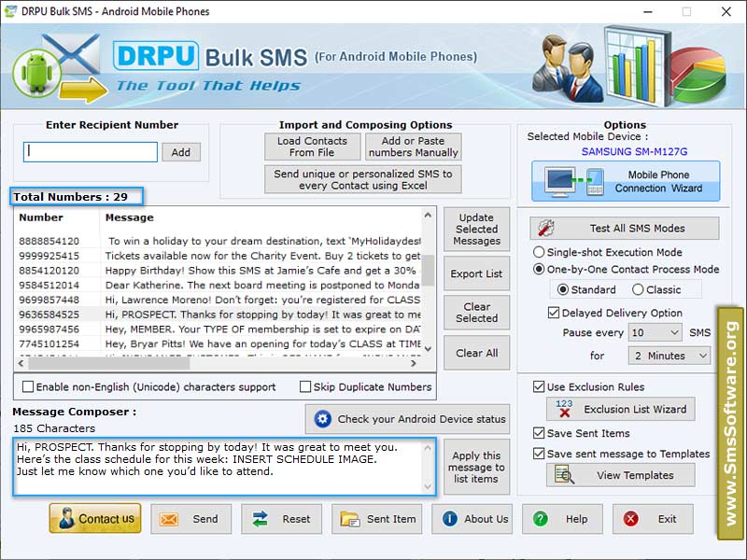
Task: Switch contact processing to Classic mode
Action: 639,289
